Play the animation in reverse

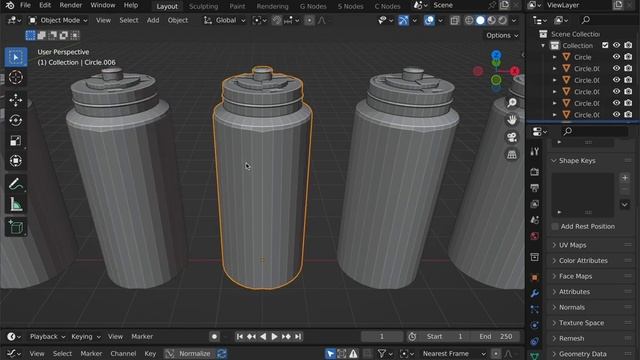263,336
